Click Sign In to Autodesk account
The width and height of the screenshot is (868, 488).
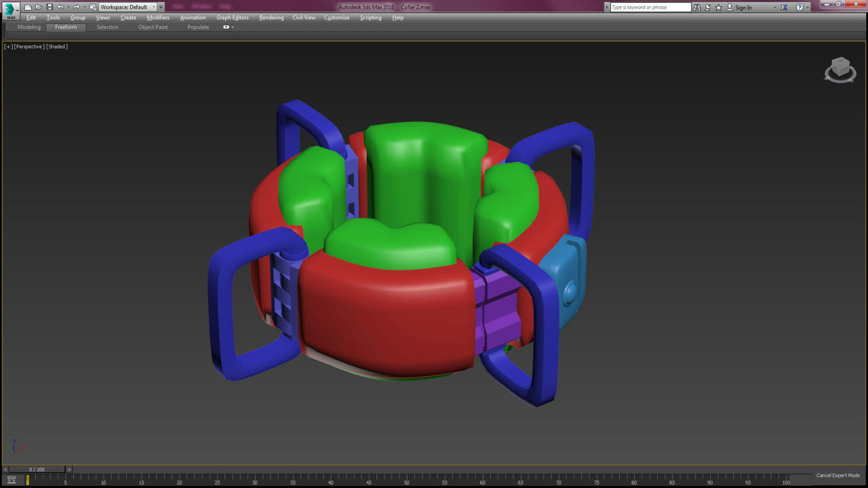(x=740, y=7)
